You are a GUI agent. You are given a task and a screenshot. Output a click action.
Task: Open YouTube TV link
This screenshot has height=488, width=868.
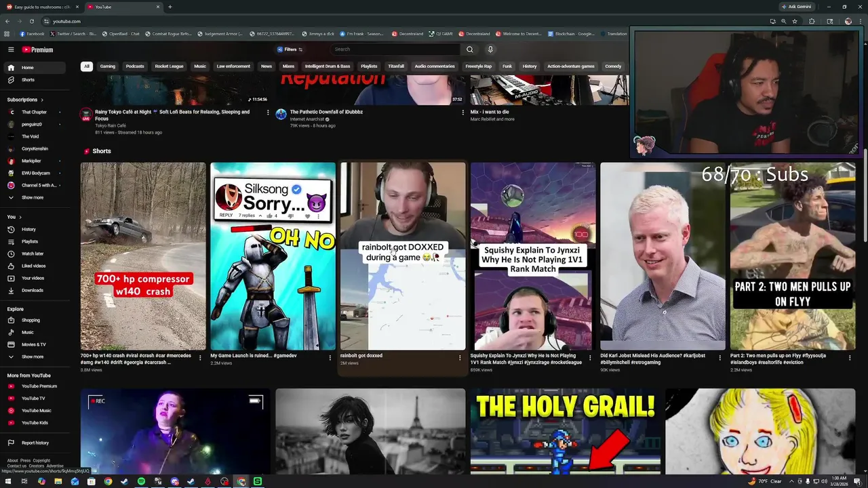[35, 398]
